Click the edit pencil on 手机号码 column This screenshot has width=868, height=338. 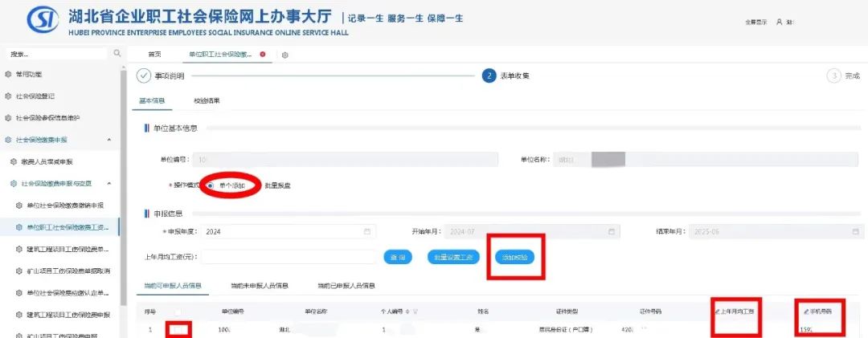(806, 311)
